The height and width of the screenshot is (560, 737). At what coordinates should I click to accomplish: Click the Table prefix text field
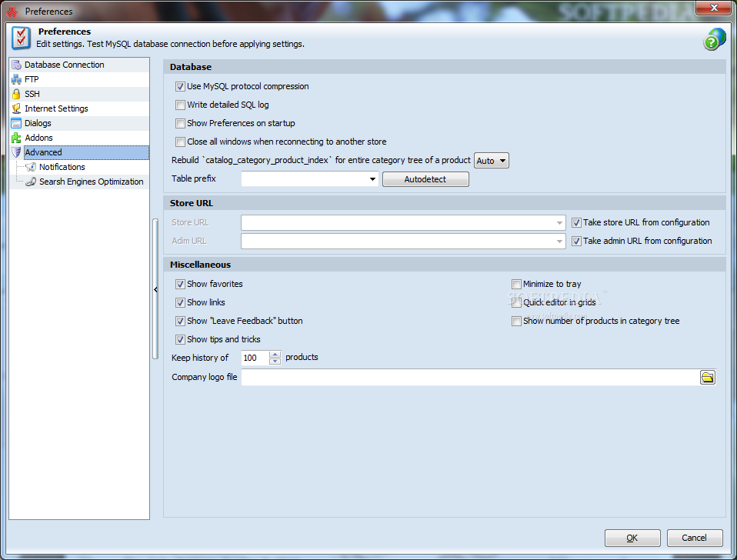pyautogui.click(x=304, y=179)
